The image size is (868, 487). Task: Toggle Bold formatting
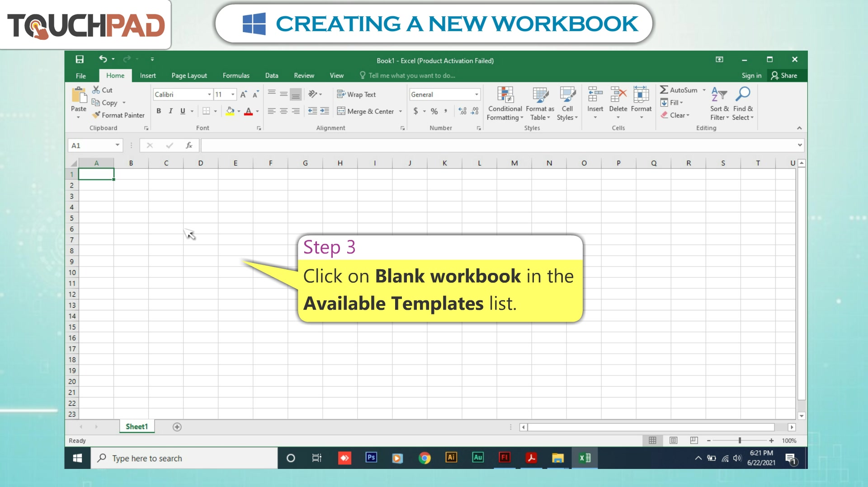159,111
